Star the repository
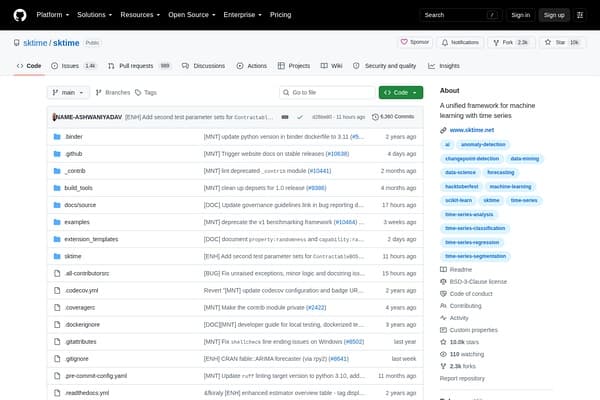This screenshot has width=600, height=400. 561,42
